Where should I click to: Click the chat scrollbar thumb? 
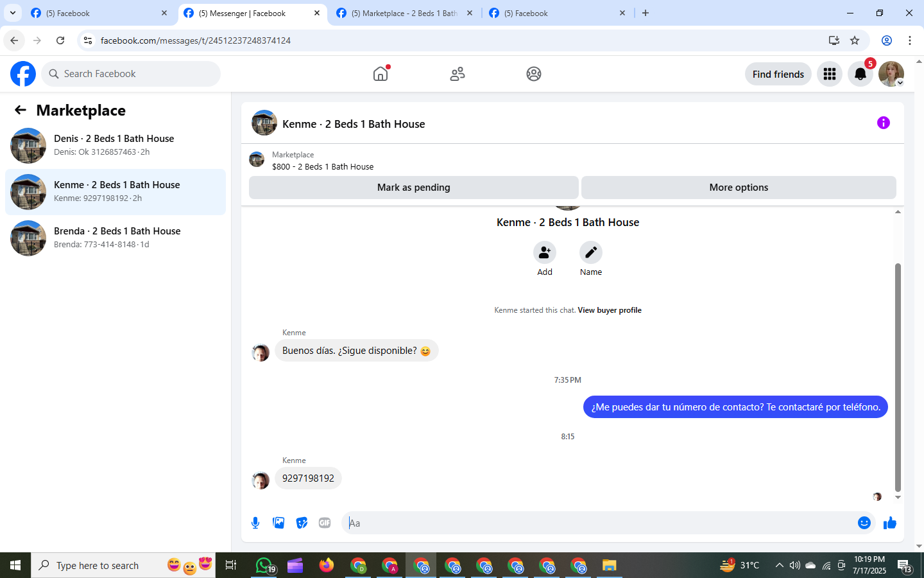coord(898,377)
